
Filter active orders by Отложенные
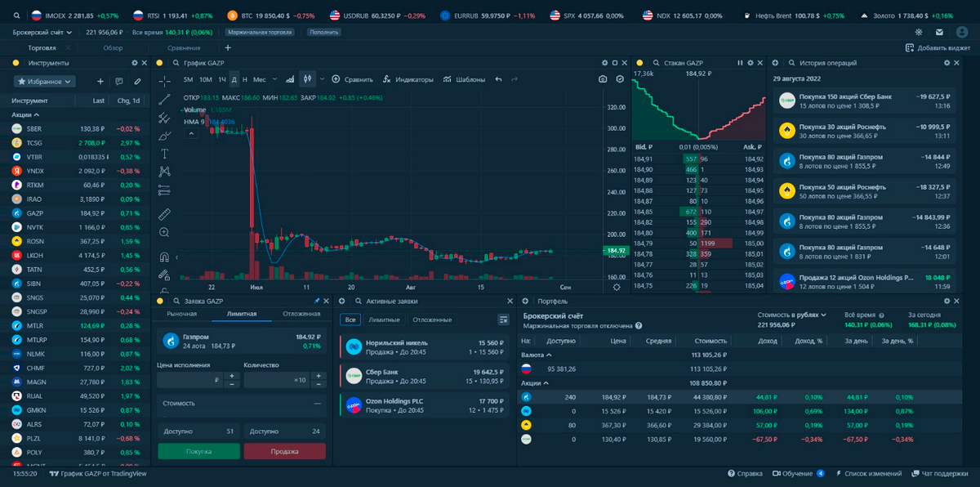[432, 319]
